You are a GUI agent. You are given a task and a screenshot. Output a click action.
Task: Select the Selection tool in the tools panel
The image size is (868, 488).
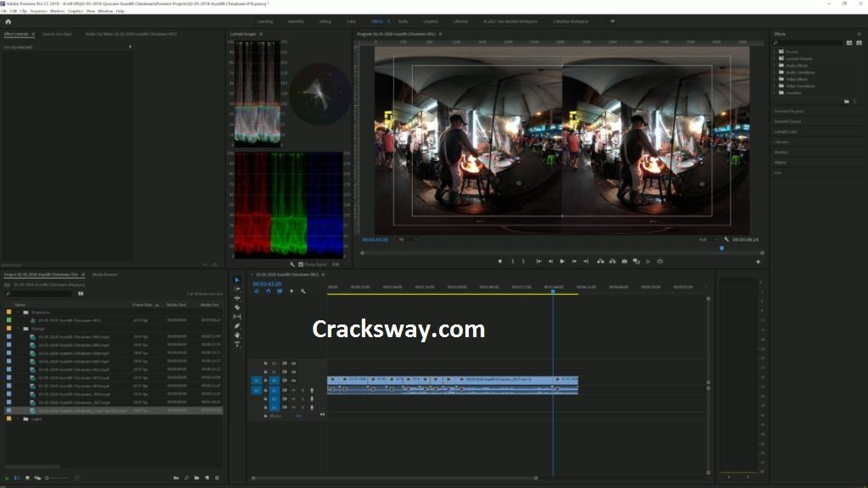pos(237,280)
